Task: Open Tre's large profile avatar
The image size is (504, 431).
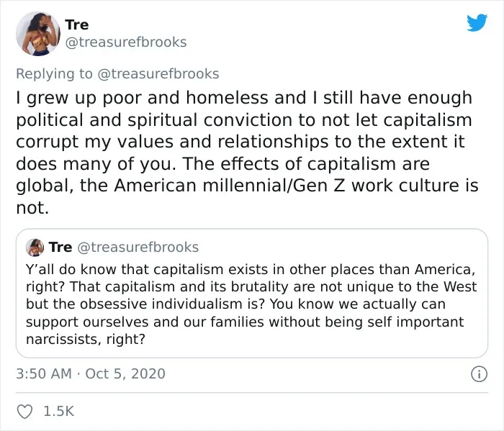Action: click(38, 34)
